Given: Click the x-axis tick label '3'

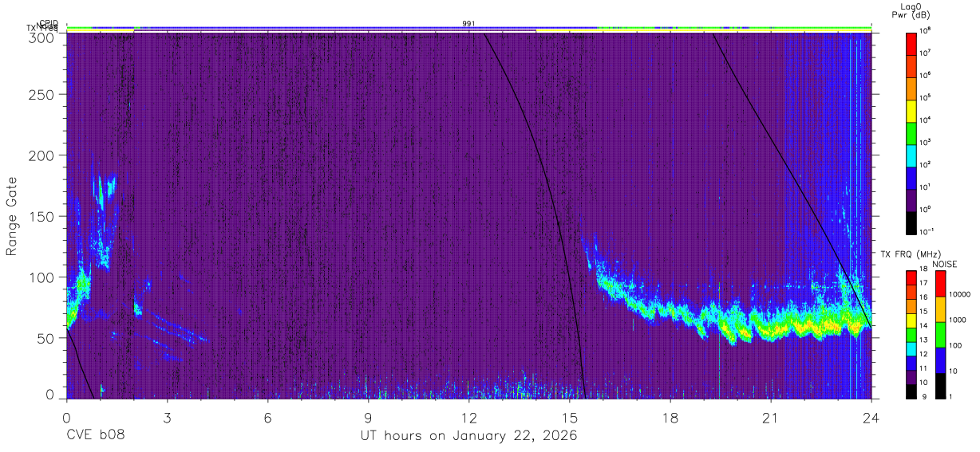Looking at the screenshot, I should pyautogui.click(x=167, y=418).
